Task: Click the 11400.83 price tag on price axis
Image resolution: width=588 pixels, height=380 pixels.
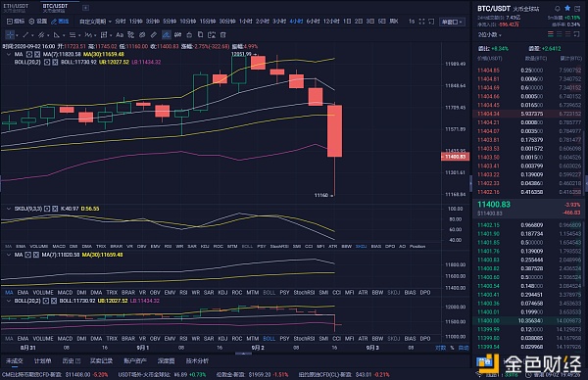Action: pos(455,157)
